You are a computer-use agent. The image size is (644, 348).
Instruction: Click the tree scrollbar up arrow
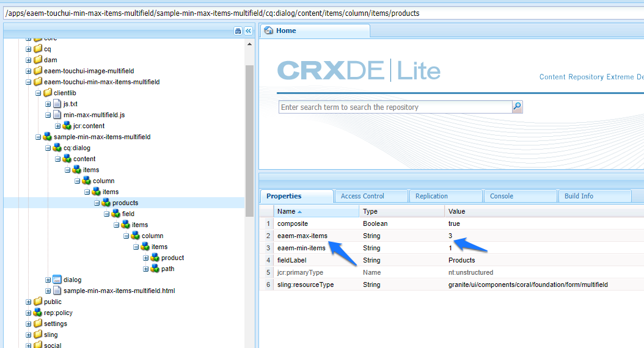pyautogui.click(x=249, y=44)
